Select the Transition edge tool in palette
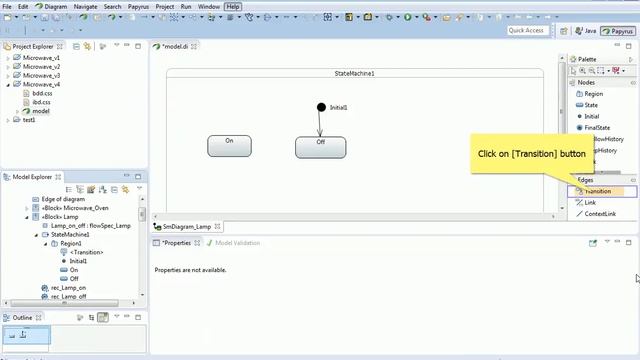Screen dimensions: 640x360 (x=602, y=191)
